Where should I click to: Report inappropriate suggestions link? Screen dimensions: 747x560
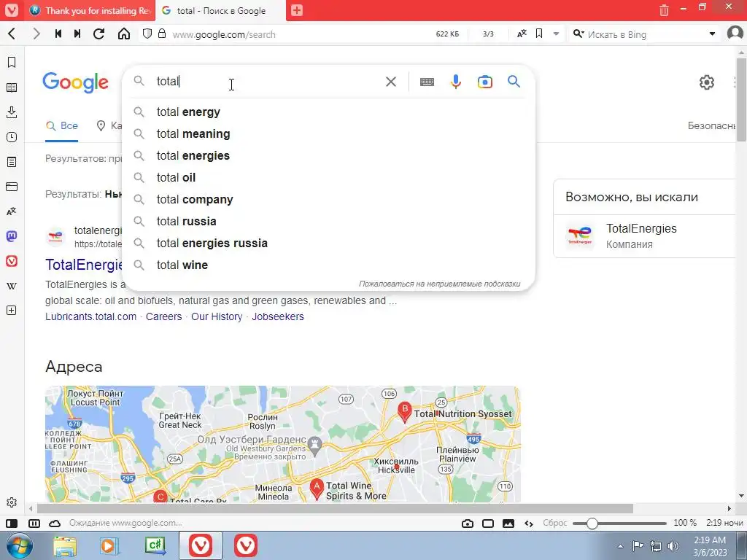click(439, 284)
